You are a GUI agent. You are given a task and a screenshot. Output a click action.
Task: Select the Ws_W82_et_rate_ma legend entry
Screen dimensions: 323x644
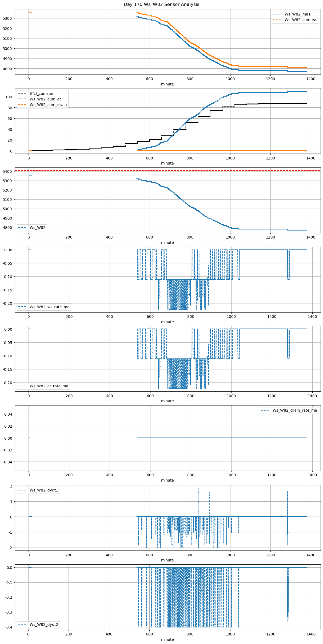pyautogui.click(x=49, y=386)
